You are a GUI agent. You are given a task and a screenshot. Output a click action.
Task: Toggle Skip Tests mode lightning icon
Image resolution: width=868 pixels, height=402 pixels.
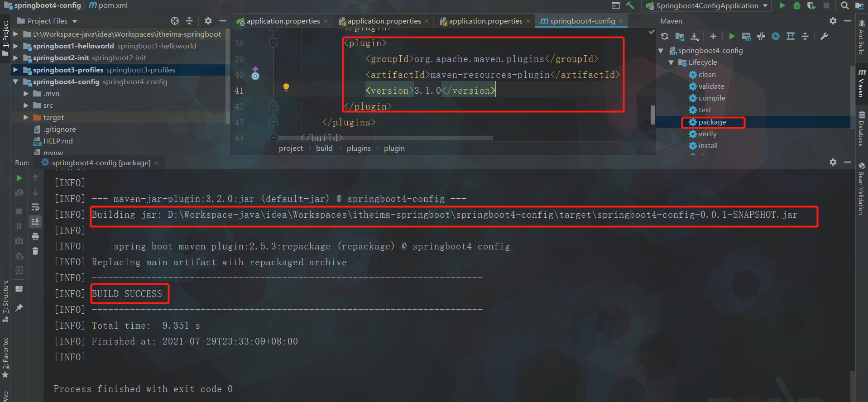[776, 36]
